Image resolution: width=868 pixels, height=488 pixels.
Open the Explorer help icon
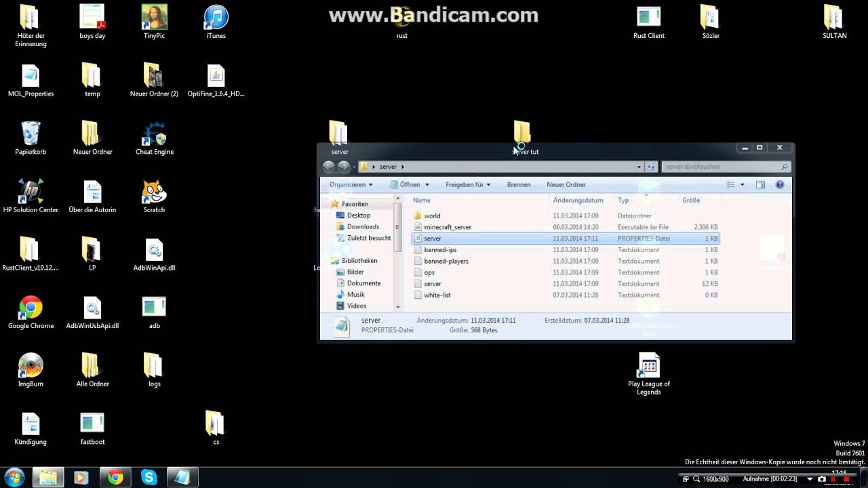pos(779,184)
